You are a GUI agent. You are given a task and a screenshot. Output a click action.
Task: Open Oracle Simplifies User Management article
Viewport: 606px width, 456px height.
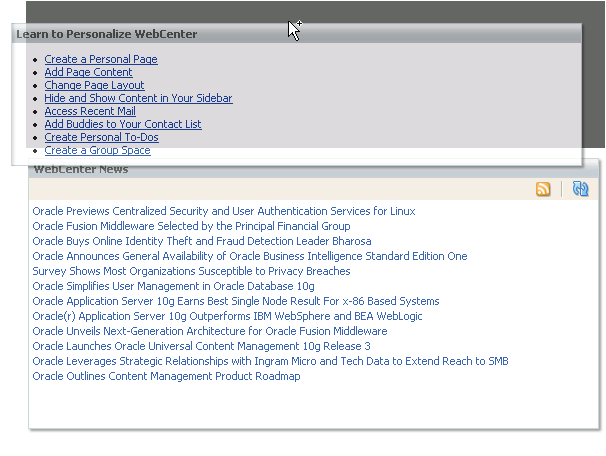point(174,286)
